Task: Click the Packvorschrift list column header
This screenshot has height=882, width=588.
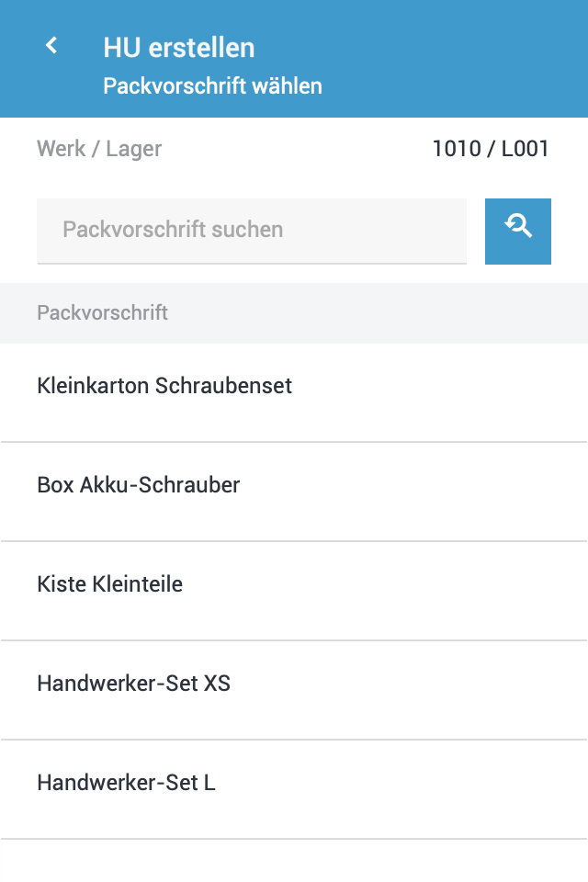Action: coord(103,313)
